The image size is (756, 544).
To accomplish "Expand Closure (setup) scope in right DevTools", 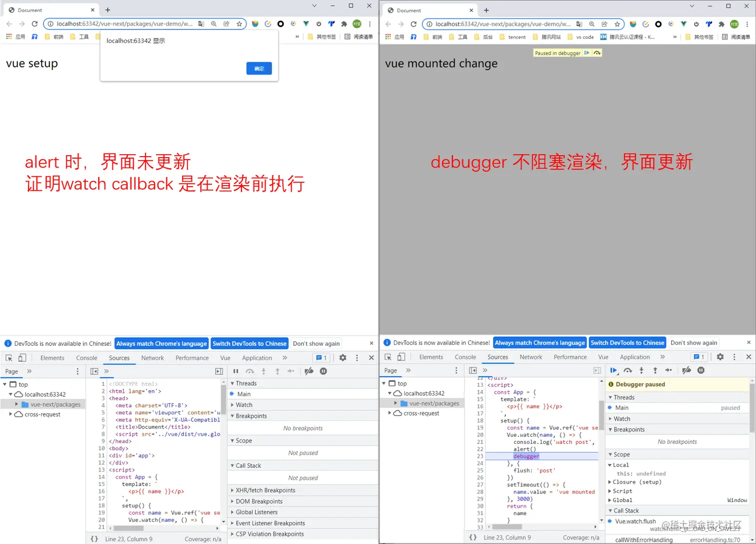I will 610,482.
